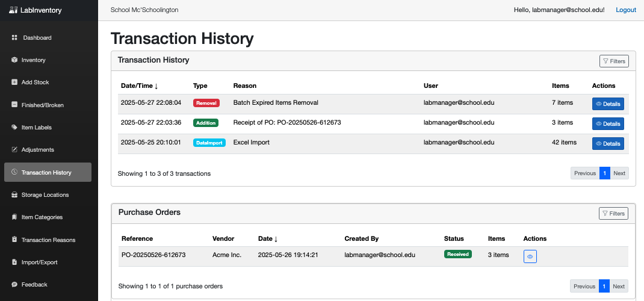Click the Created By column header
The height and width of the screenshot is (301, 644).
click(362, 238)
